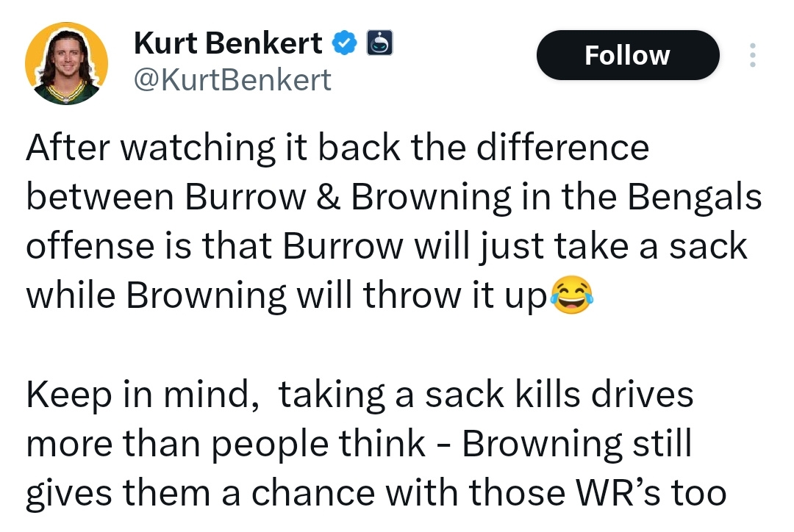
Task: Click the line starting "more than people think"
Action: [359, 444]
